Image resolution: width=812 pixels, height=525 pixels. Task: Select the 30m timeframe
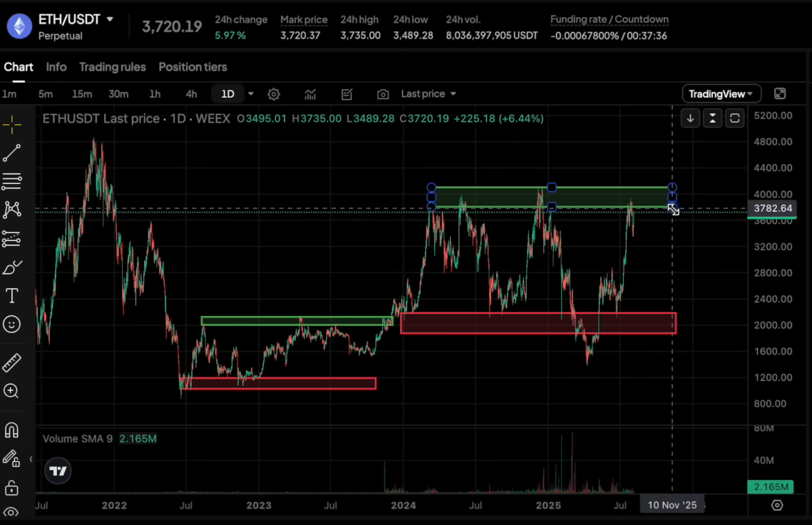(x=118, y=94)
